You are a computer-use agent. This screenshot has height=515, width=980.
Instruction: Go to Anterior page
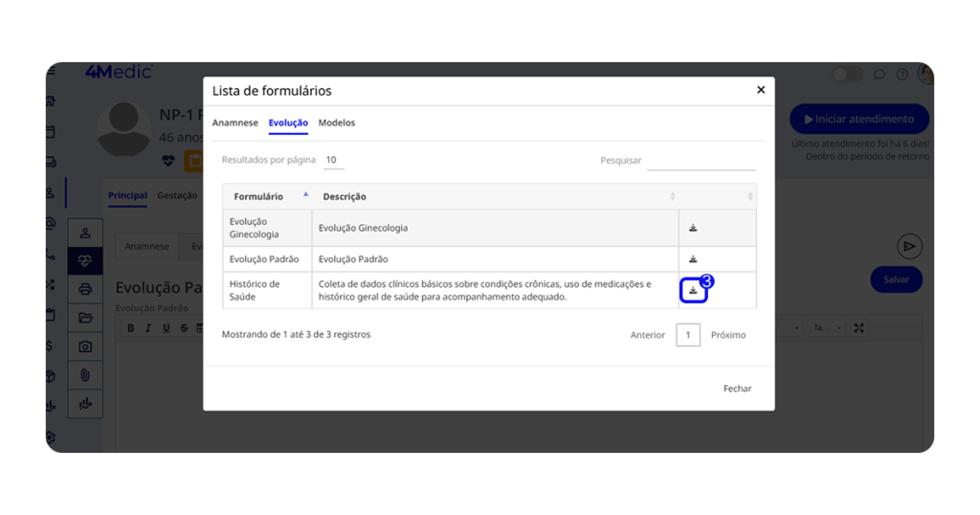click(x=647, y=335)
